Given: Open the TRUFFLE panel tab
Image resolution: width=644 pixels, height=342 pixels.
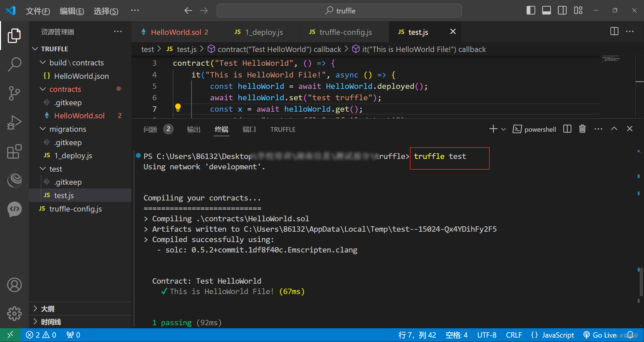Looking at the screenshot, I should pos(283,129).
